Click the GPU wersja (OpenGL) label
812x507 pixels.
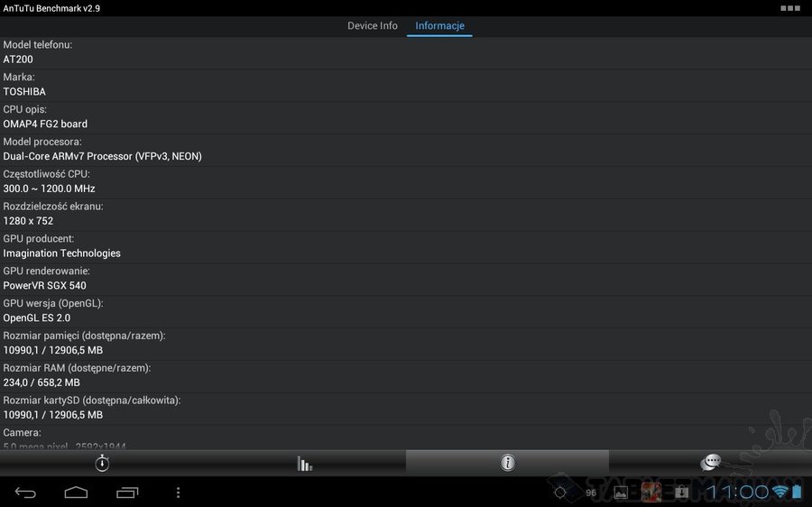53,303
